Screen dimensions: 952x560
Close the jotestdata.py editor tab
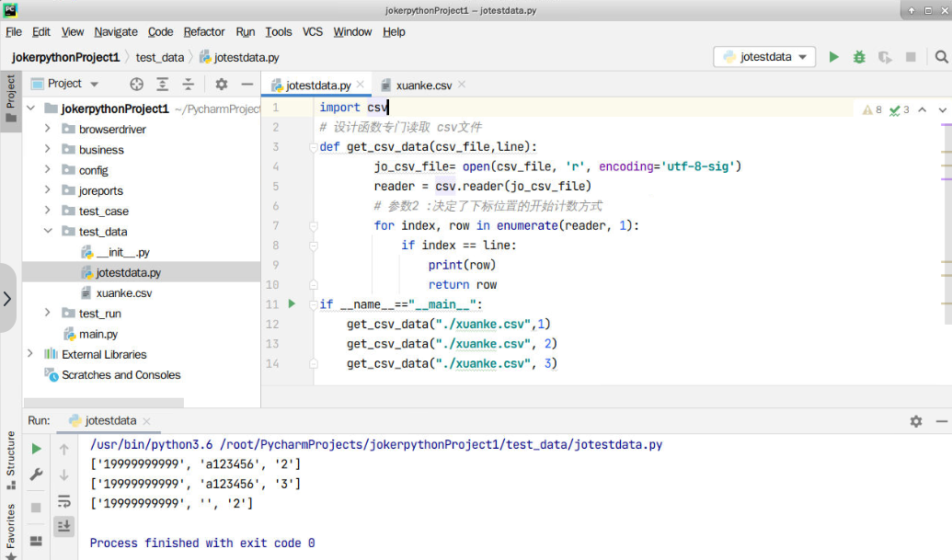point(361,85)
